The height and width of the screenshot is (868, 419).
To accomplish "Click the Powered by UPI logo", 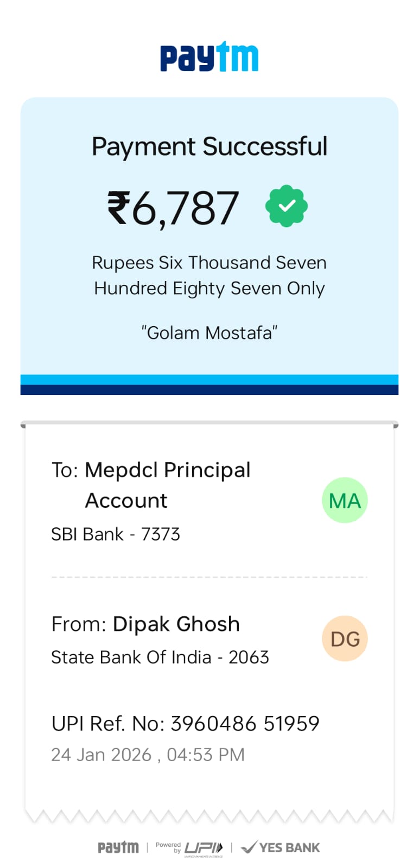I will coord(190,848).
